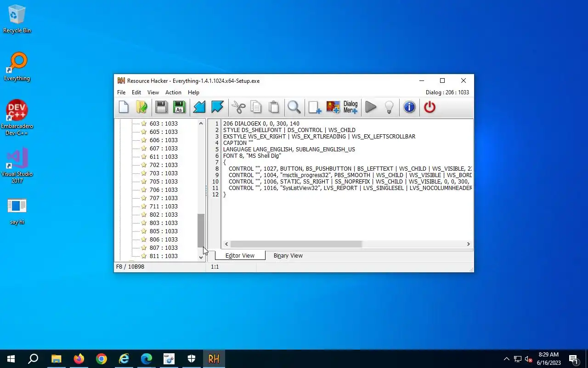Switch to the Binary View tab
Image resolution: width=588 pixels, height=368 pixels.
[x=288, y=255]
